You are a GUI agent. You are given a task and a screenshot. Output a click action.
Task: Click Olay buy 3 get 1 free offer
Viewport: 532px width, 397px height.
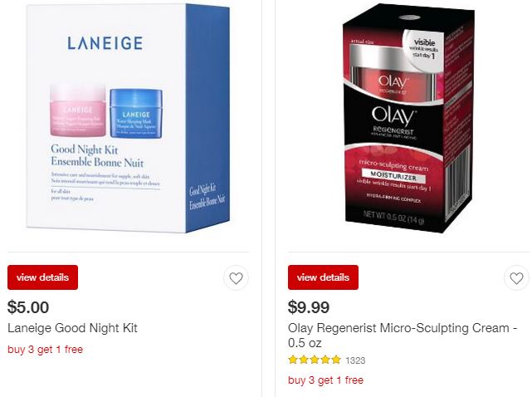[x=325, y=380]
